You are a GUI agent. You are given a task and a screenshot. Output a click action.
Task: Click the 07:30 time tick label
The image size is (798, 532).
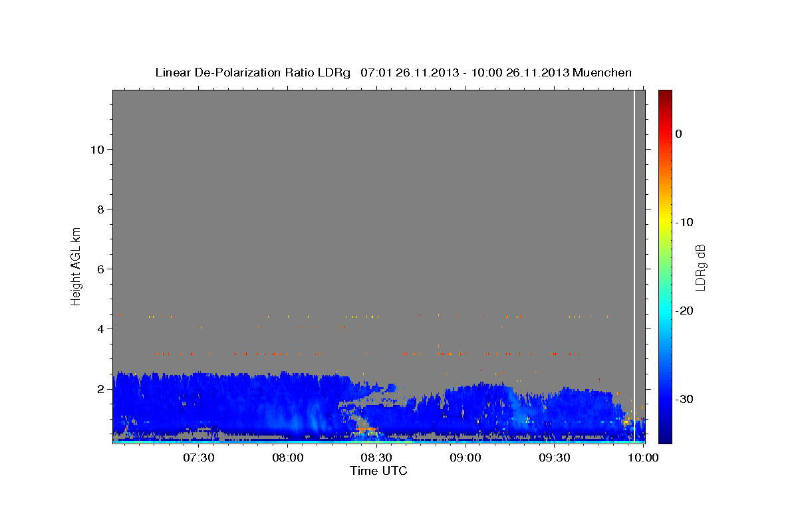click(x=198, y=458)
